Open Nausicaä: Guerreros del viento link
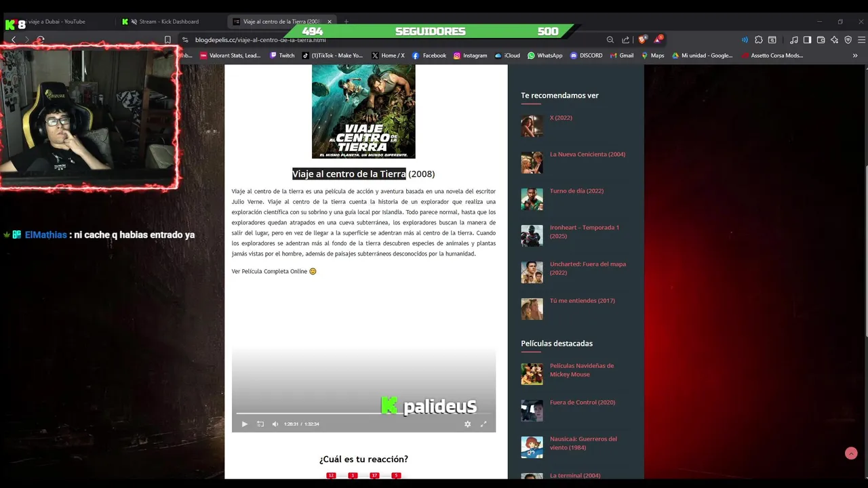Viewport: 868px width, 488px height. [583, 443]
